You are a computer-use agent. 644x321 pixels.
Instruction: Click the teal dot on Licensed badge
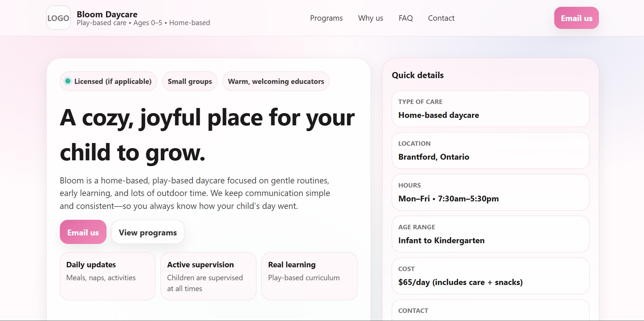point(68,81)
